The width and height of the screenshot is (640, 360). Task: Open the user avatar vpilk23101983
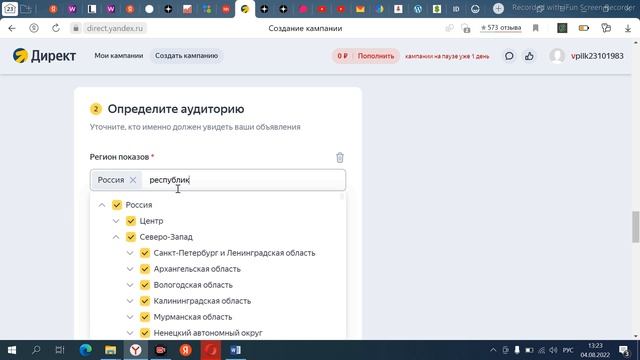coord(557,56)
